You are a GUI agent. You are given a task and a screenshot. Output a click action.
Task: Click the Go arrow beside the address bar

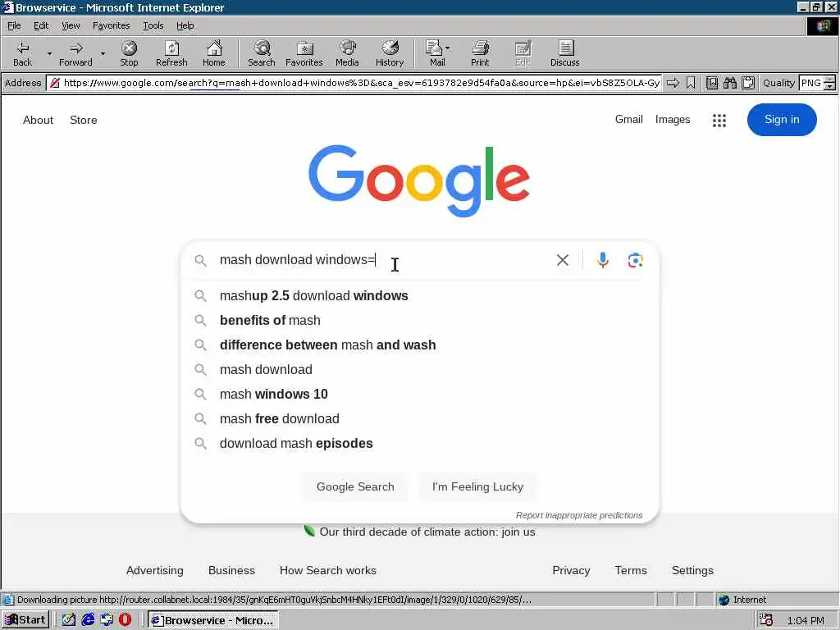click(x=673, y=83)
